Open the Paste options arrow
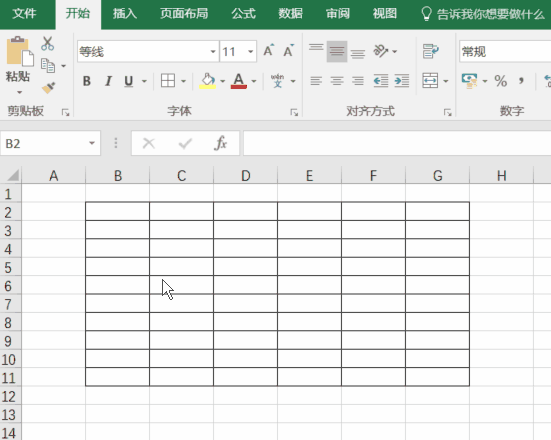The width and height of the screenshot is (551, 440). (x=19, y=92)
